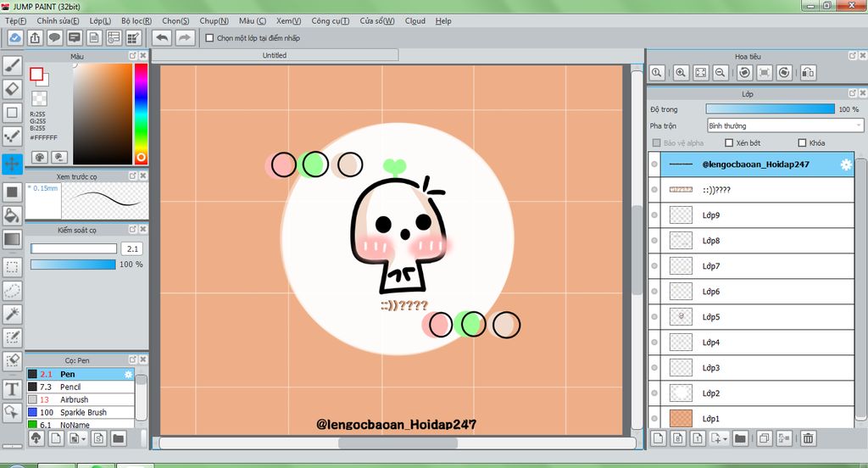Click the canvas horizontal scrollbar
This screenshot has height=468, width=868.
click(x=398, y=443)
